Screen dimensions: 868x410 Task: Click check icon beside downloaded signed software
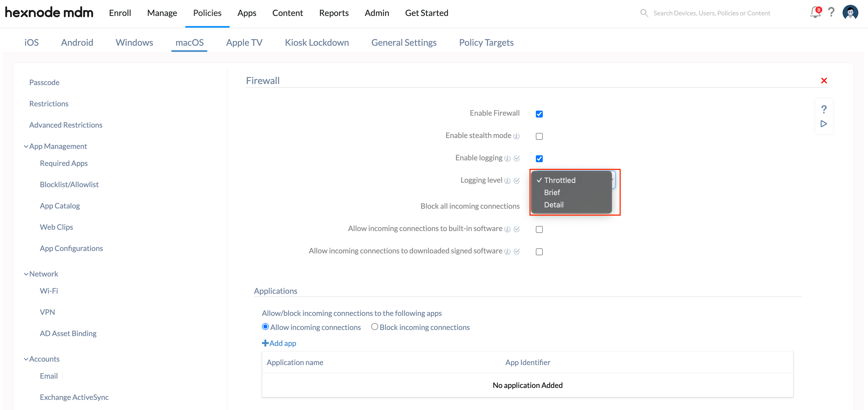[x=516, y=251]
